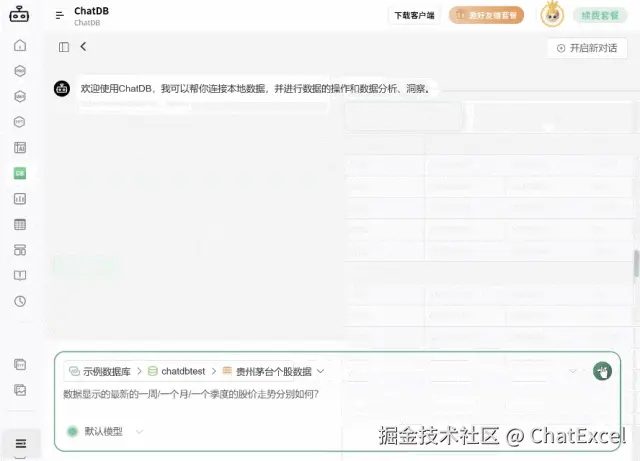
Task: Click the ChatDB bot avatar in chat
Action: point(62,88)
